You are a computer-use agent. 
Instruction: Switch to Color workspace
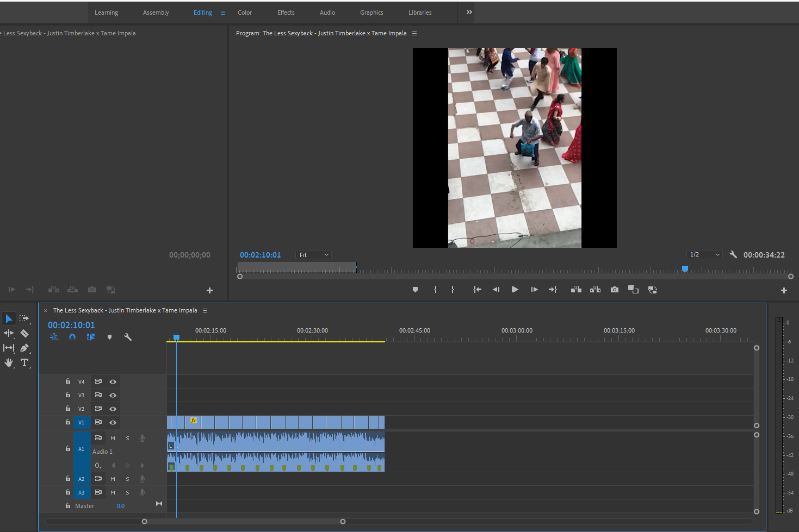[x=245, y=12]
